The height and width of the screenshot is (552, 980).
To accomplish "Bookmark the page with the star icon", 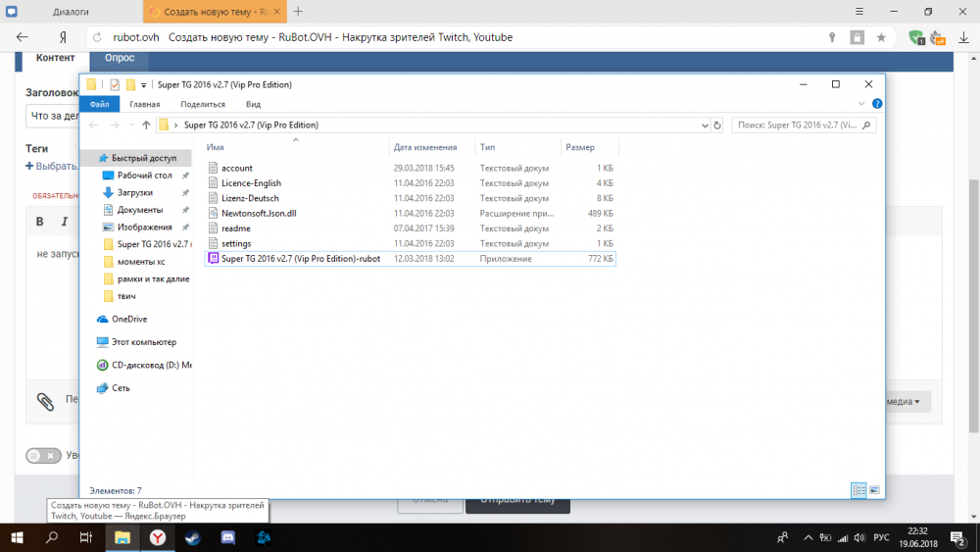I will (881, 37).
